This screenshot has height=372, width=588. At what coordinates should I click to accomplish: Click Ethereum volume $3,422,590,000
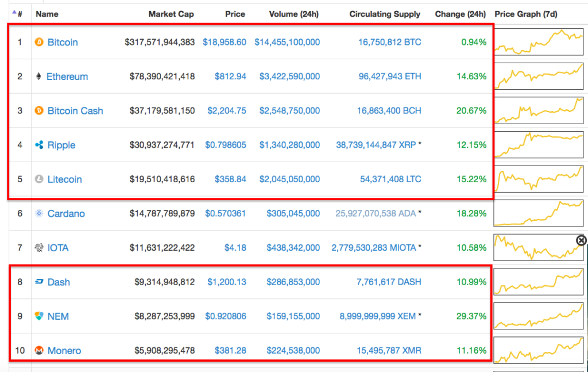[289, 76]
